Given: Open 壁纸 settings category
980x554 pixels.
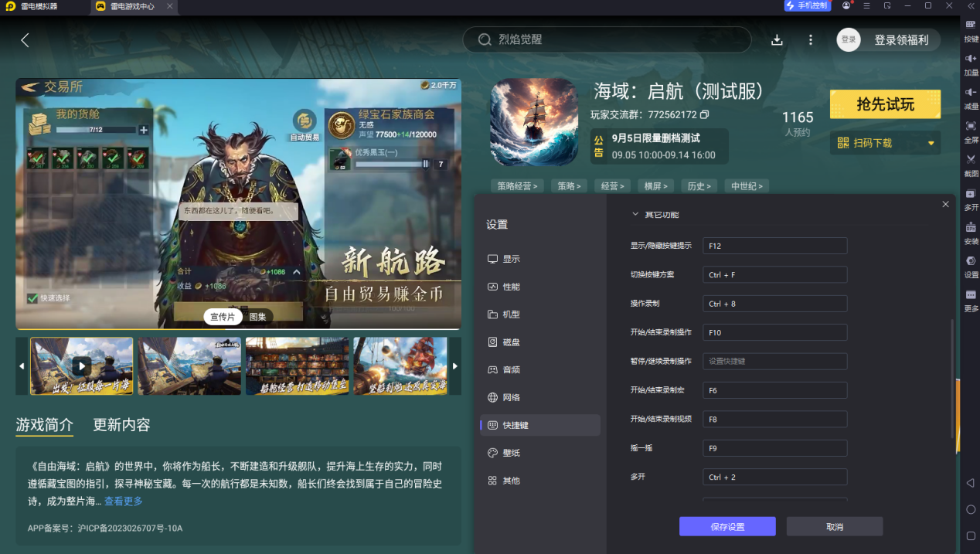Looking at the screenshot, I should click(540, 453).
